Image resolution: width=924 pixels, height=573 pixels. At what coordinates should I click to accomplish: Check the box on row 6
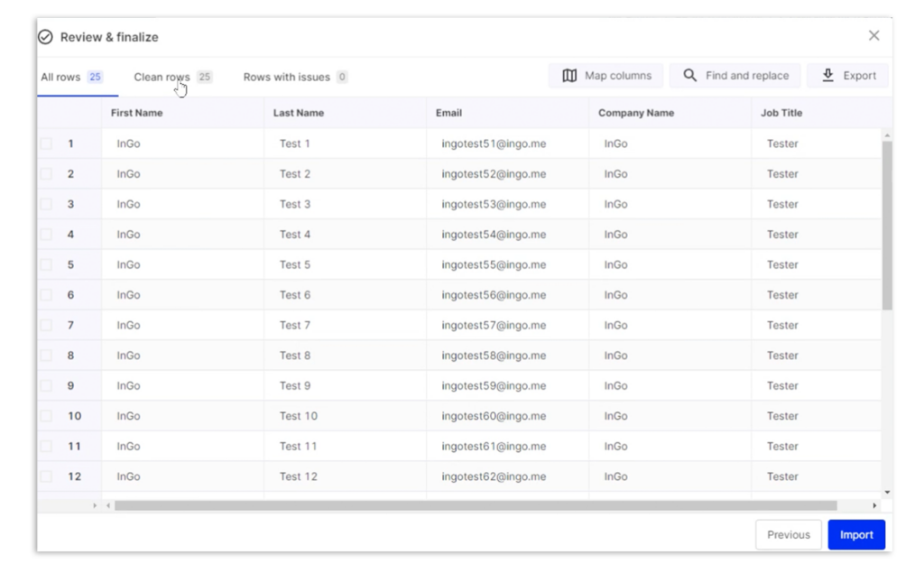(46, 295)
